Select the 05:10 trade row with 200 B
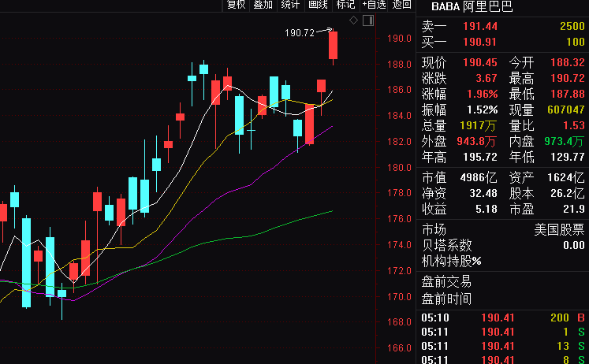Viewport: 589px width, 364px height. [x=502, y=318]
